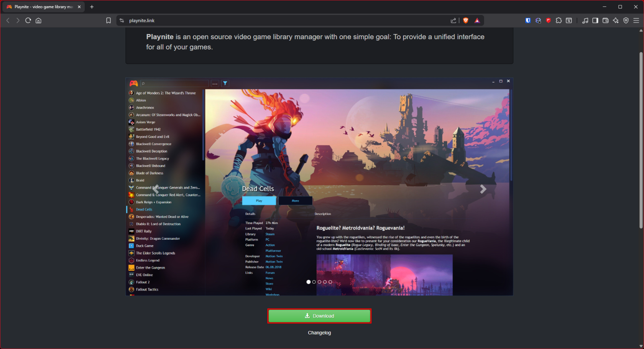Click the next carousel arrow
This screenshot has width=644, height=349.
point(483,189)
